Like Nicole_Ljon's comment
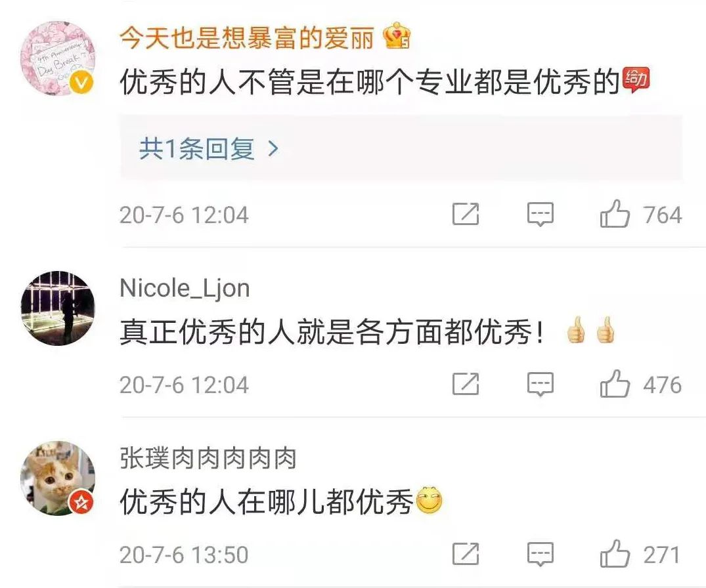The width and height of the screenshot is (706, 588). [615, 384]
